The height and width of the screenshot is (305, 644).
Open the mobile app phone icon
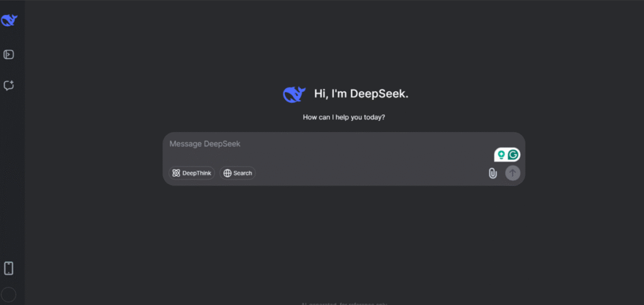coord(9,268)
